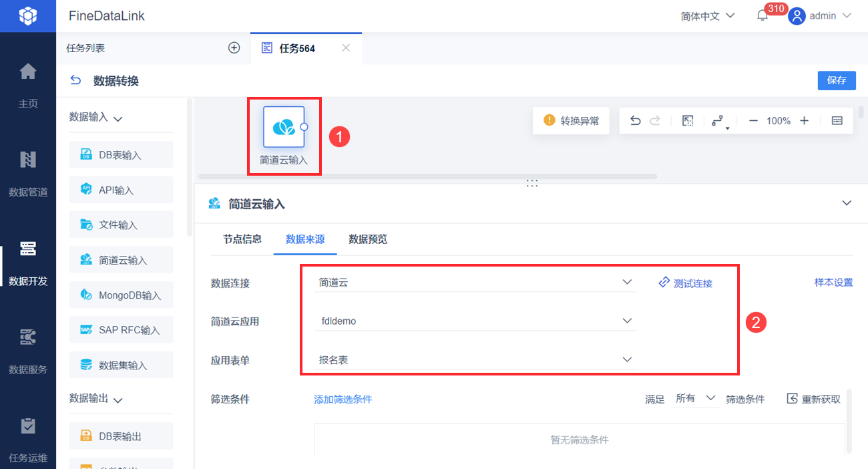Switch to the 数据来源 tab
Image resolution: width=868 pixels, height=469 pixels.
(x=305, y=239)
